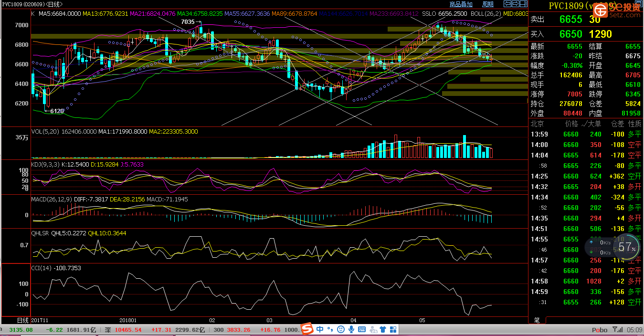Select the 14:25 trade row with +362

[586, 176]
